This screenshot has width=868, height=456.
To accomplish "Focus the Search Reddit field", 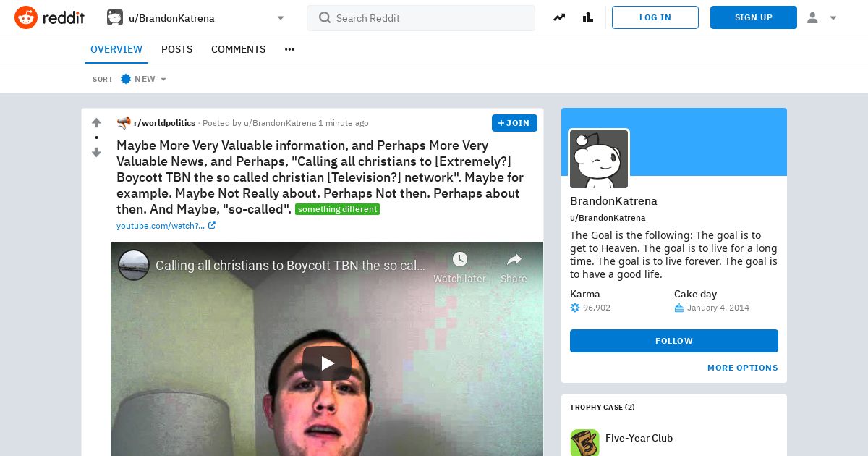I will pos(421,18).
